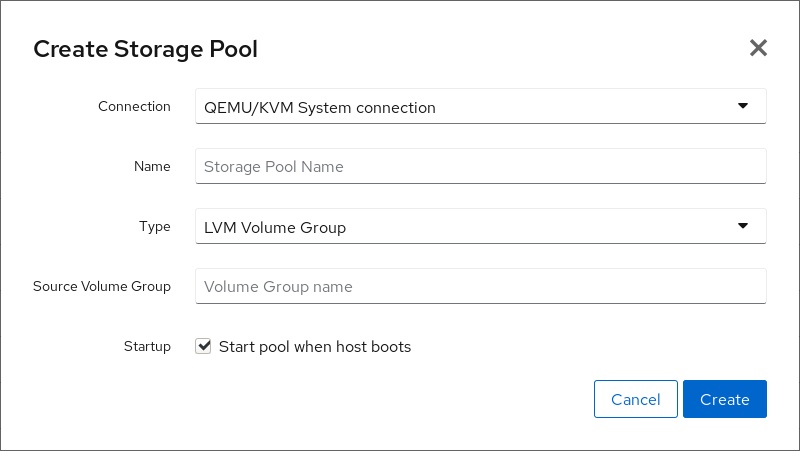The height and width of the screenshot is (451, 800).
Task: Focus the Storage Pool Name field
Action: point(480,167)
